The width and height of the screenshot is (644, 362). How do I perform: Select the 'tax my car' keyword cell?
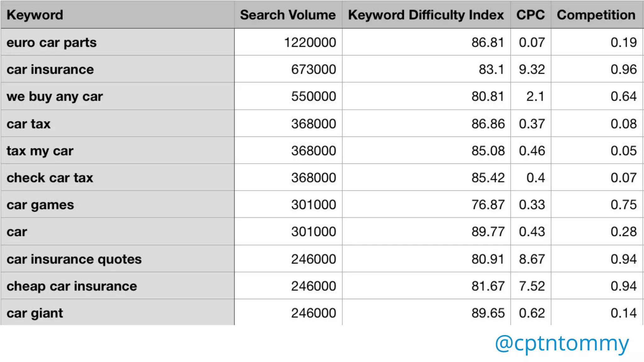pyautogui.click(x=40, y=151)
